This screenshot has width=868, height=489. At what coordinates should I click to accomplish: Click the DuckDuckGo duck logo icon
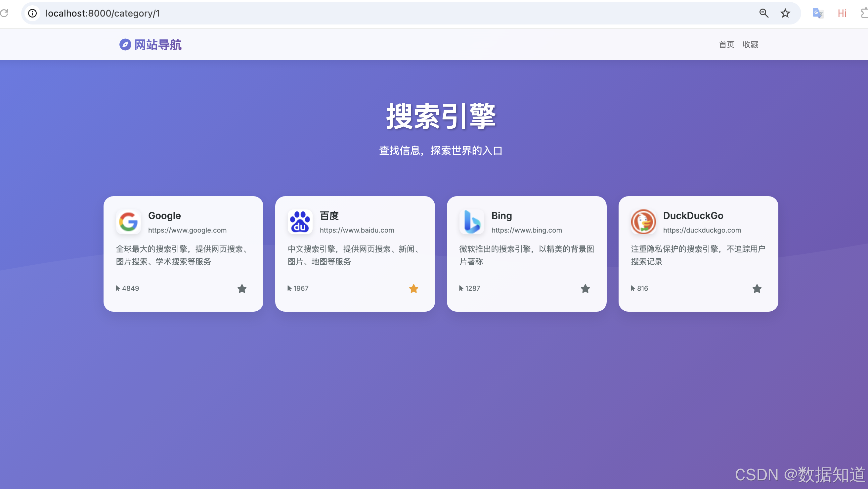[x=643, y=222]
